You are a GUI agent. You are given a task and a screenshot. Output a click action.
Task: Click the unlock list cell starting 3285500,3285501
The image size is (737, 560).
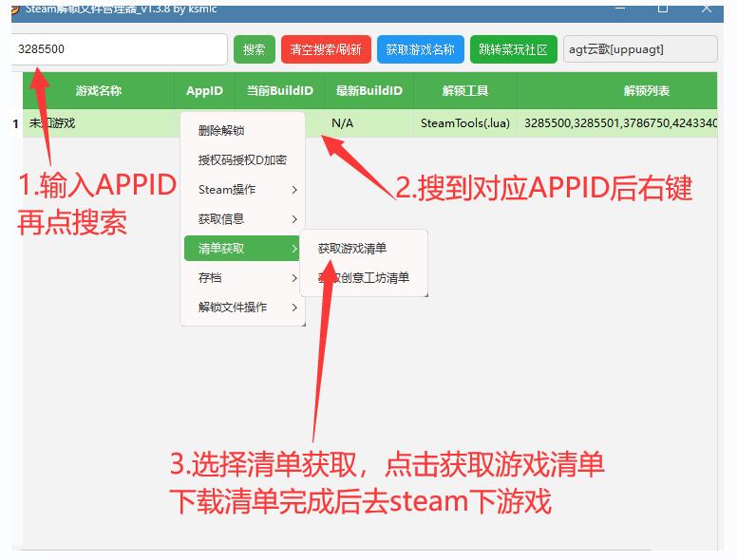(617, 123)
